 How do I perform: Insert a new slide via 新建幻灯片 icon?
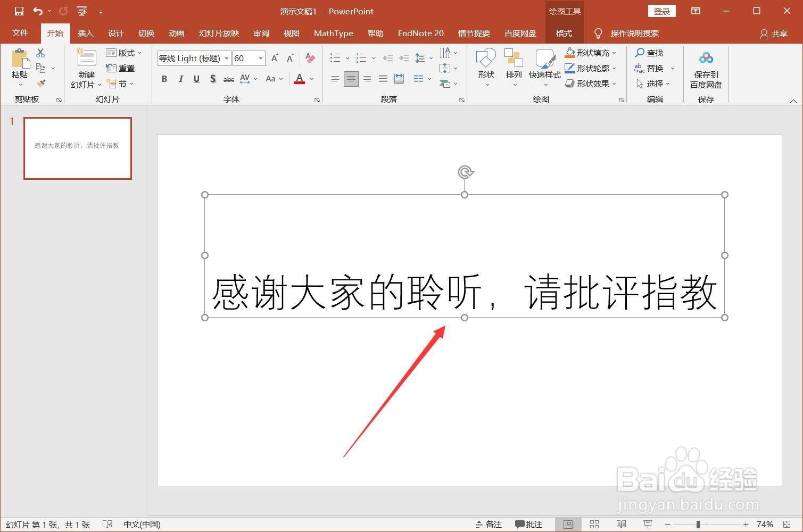point(86,58)
